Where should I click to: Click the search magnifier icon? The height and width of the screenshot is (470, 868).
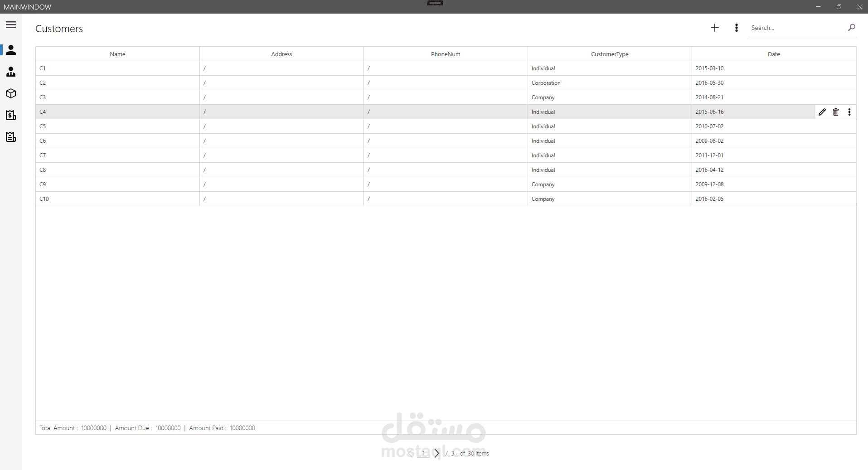tap(852, 28)
